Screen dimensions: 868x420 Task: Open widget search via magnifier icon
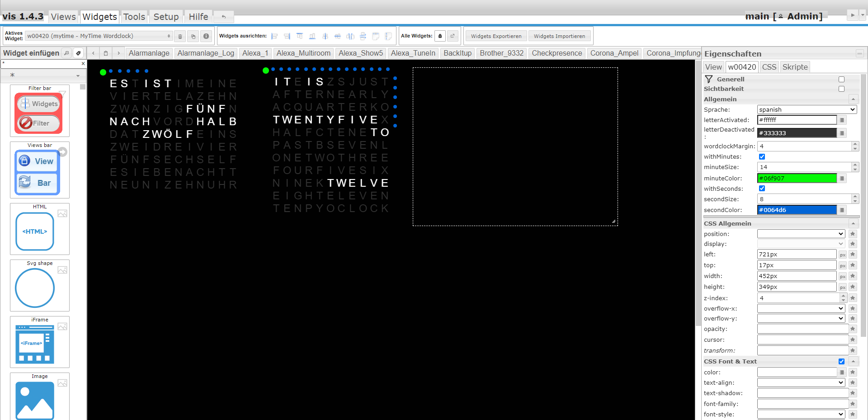(x=66, y=53)
